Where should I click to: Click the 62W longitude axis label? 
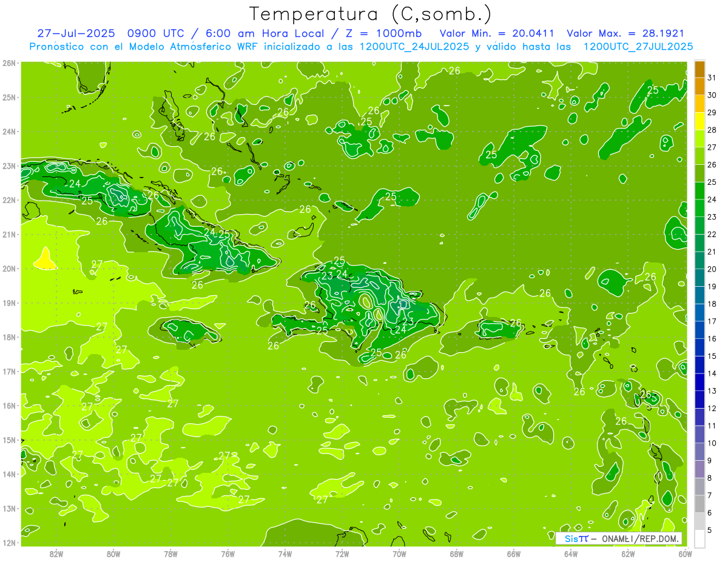[628, 553]
